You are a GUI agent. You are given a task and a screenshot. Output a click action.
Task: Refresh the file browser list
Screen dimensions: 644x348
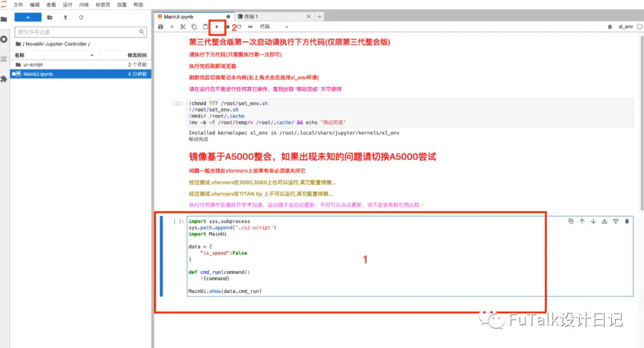coord(81,17)
